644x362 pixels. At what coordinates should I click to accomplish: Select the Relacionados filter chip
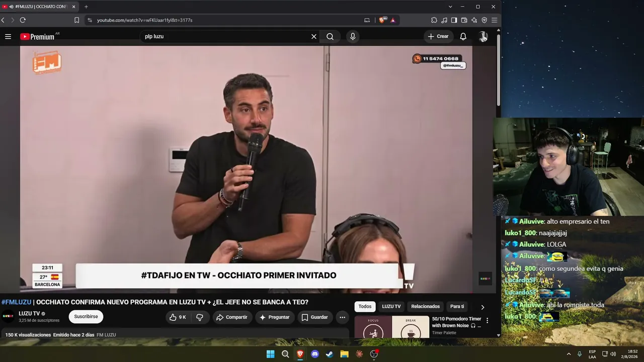pos(426,306)
